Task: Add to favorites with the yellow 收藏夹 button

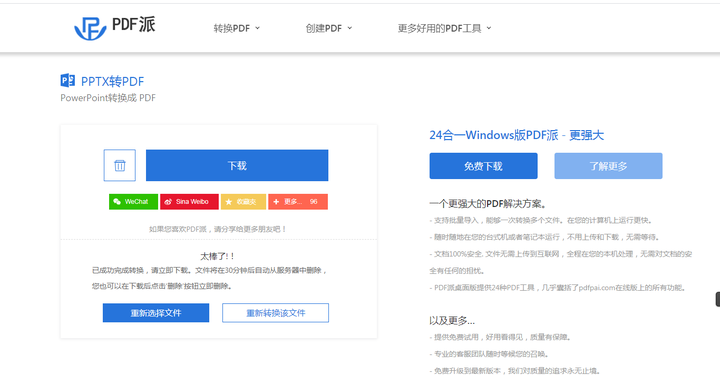Action: 243,201
